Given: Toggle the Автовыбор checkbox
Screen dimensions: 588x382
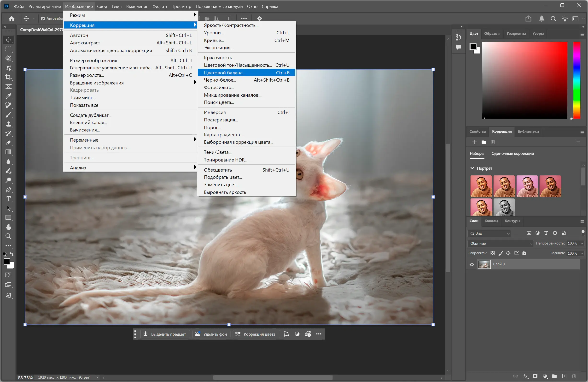Looking at the screenshot, I should (x=43, y=18).
